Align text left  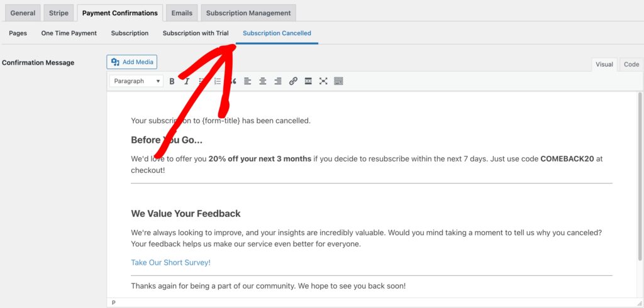(247, 81)
